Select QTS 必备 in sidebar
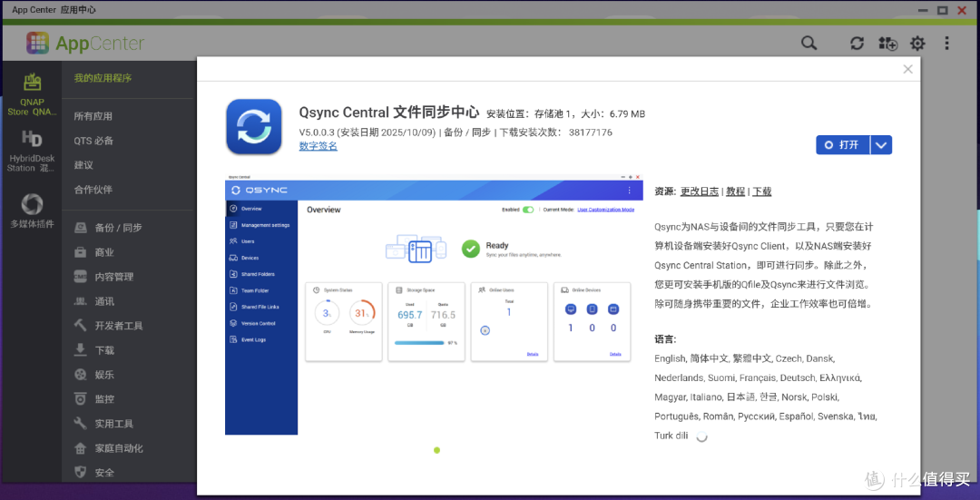The height and width of the screenshot is (500, 980). coord(93,141)
